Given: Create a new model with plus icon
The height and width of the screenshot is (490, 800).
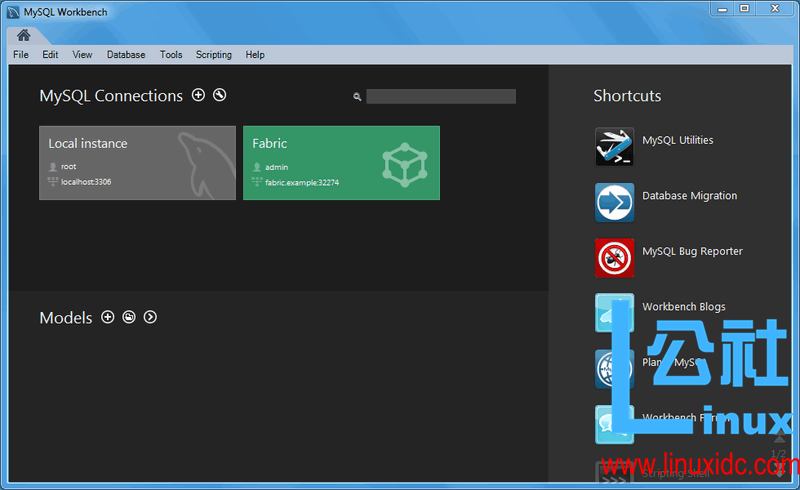Looking at the screenshot, I should (108, 317).
